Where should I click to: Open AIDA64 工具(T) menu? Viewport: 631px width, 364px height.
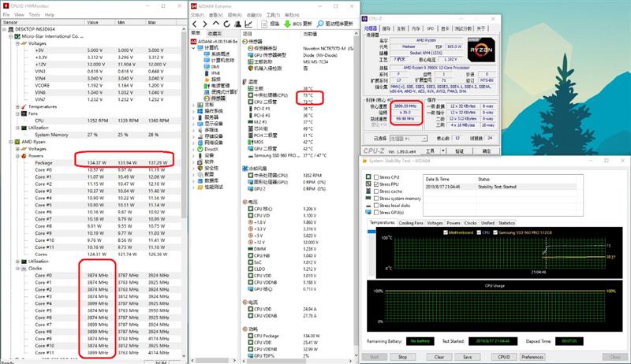tap(273, 15)
